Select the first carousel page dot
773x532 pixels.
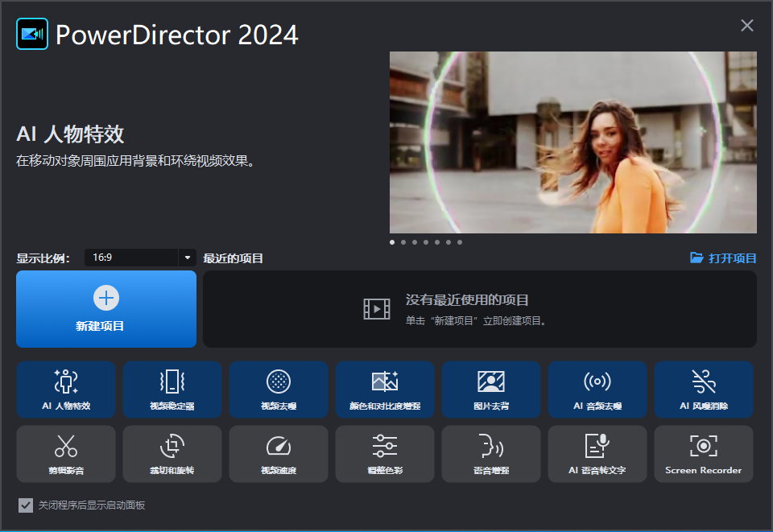tap(392, 242)
